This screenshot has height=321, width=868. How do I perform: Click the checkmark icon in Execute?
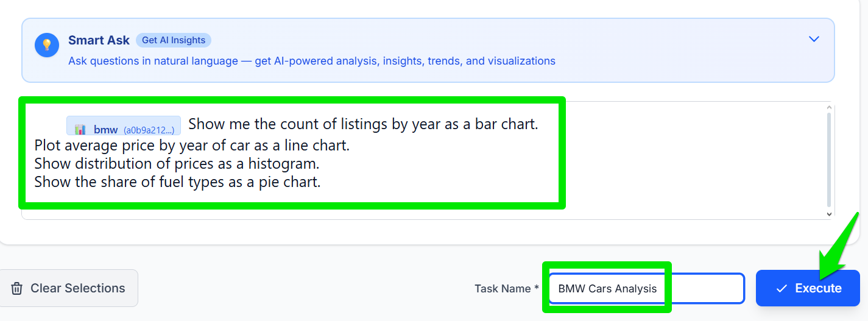tap(782, 289)
